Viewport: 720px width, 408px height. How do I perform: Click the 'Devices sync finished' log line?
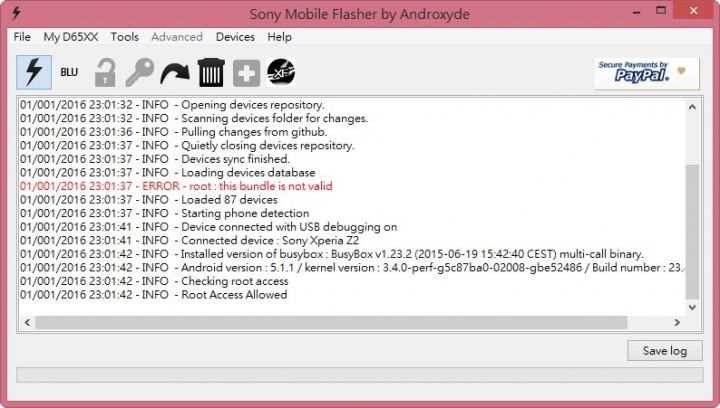[x=155, y=159]
